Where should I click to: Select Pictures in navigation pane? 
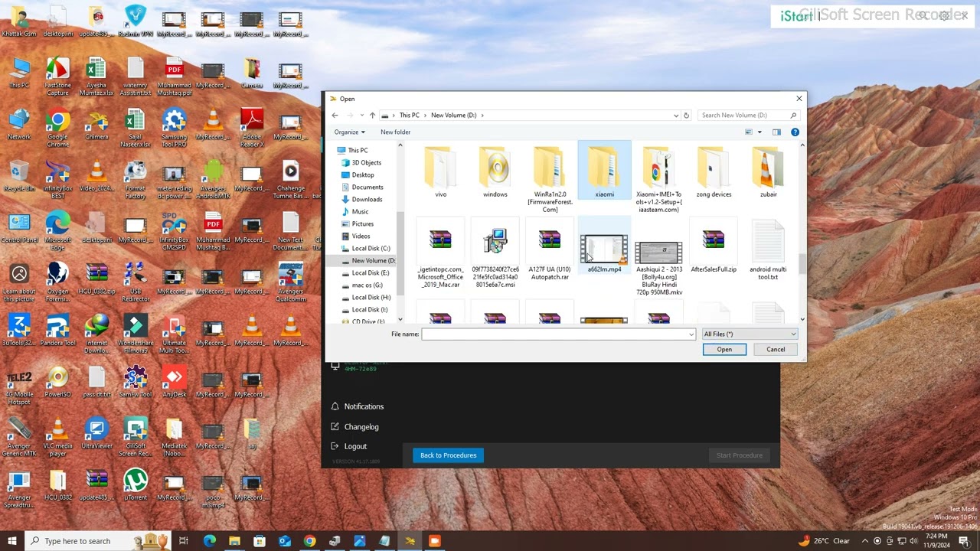362,224
